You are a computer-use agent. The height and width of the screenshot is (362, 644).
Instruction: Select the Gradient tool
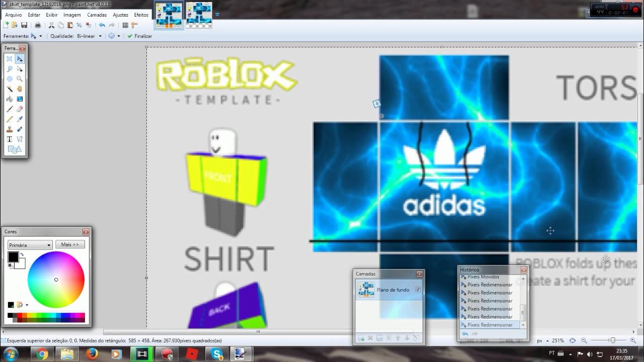coord(20,99)
